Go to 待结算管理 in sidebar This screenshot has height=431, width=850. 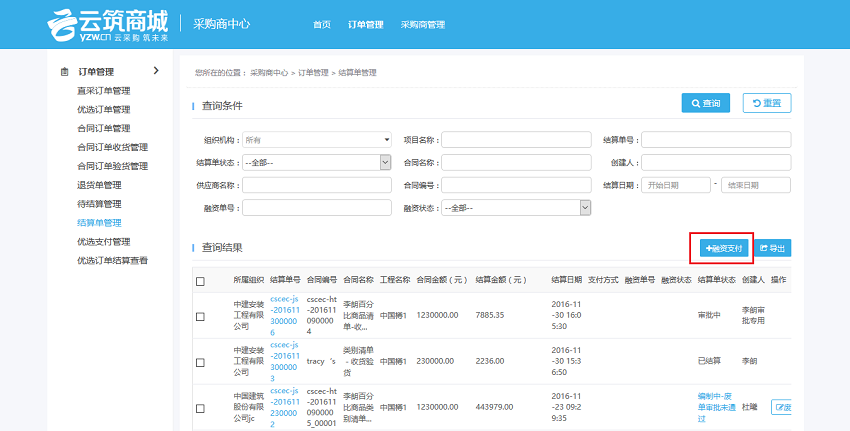click(99, 204)
